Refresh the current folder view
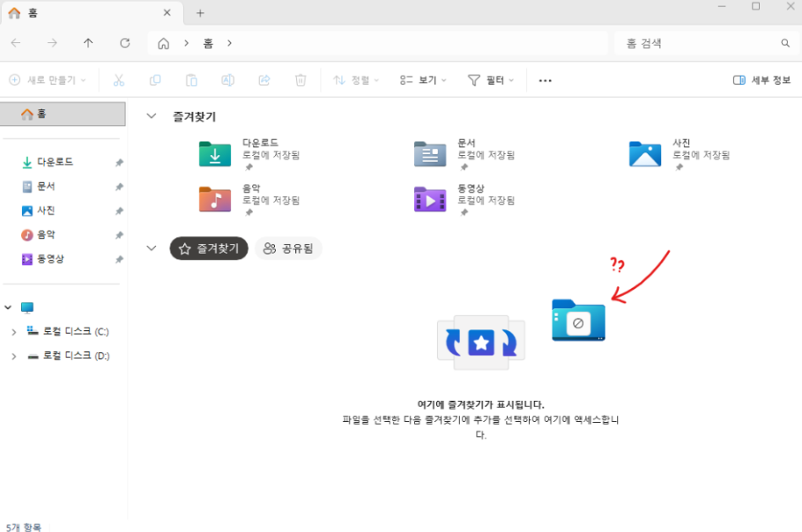 125,43
